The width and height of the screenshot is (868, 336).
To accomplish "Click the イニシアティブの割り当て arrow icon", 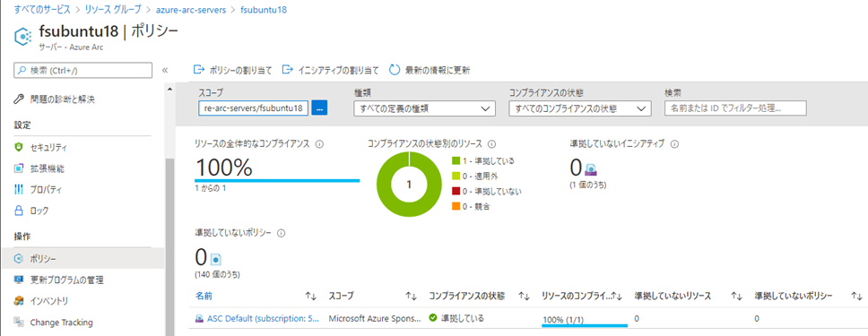I will click(287, 70).
